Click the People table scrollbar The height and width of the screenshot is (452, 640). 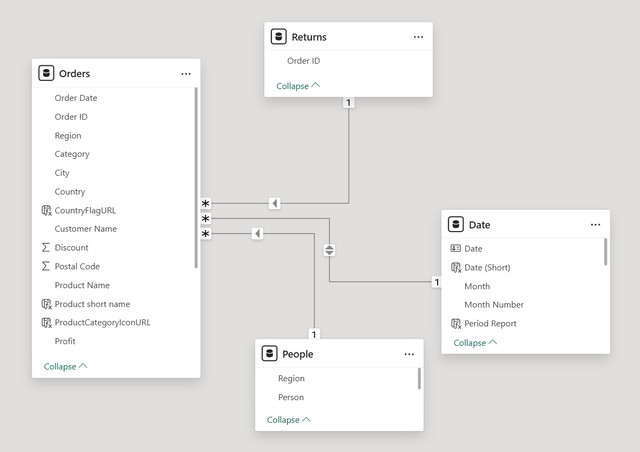click(x=419, y=379)
